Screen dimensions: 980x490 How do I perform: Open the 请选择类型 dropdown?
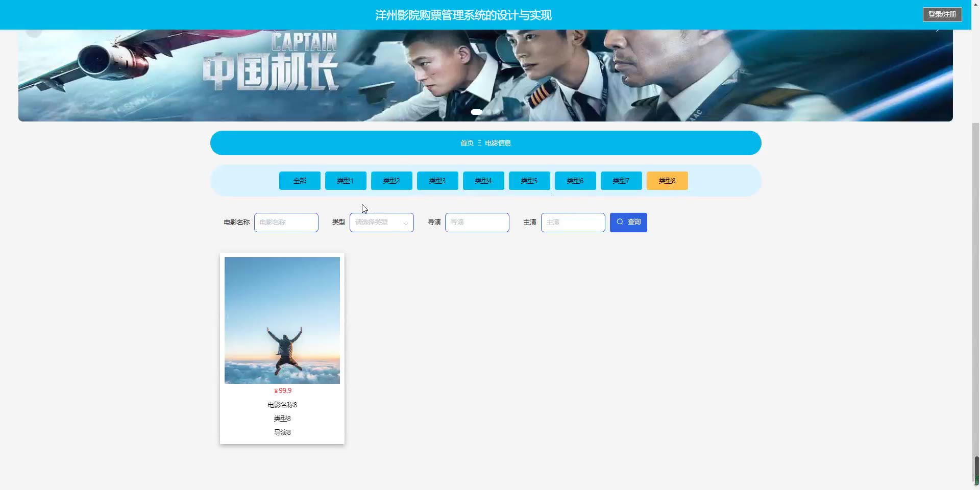pyautogui.click(x=382, y=223)
